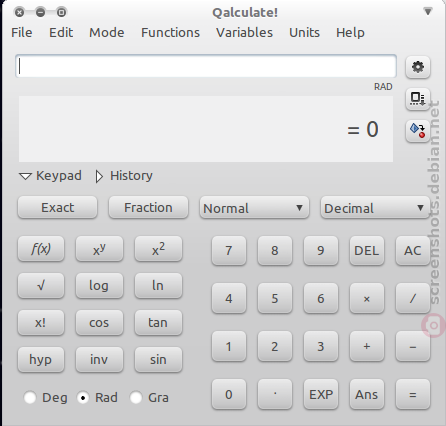Click the tan button
446x426 pixels.
pyautogui.click(x=158, y=323)
